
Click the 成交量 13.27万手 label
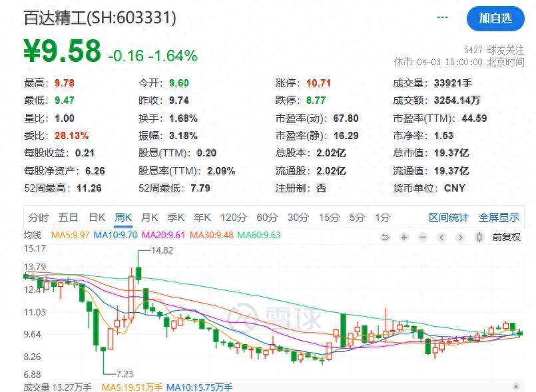coord(57,387)
